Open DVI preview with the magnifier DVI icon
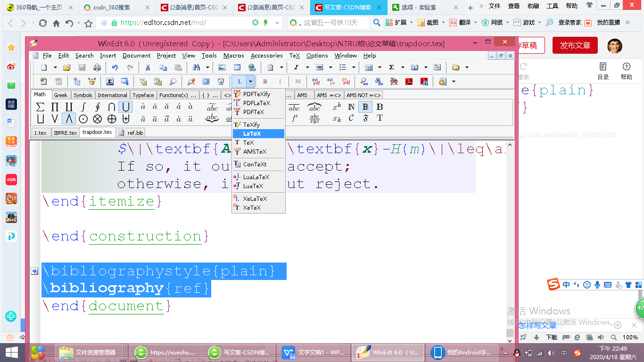The image size is (644, 362). click(364, 82)
